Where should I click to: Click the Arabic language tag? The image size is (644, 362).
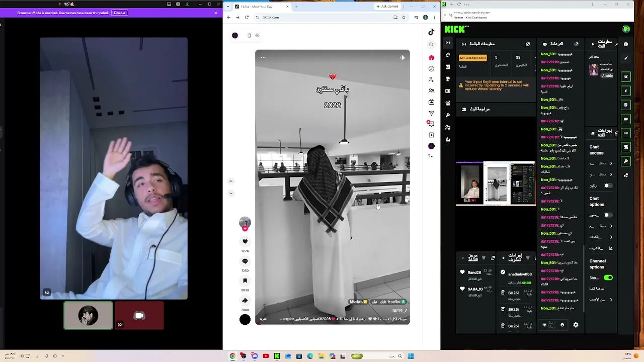607,76
